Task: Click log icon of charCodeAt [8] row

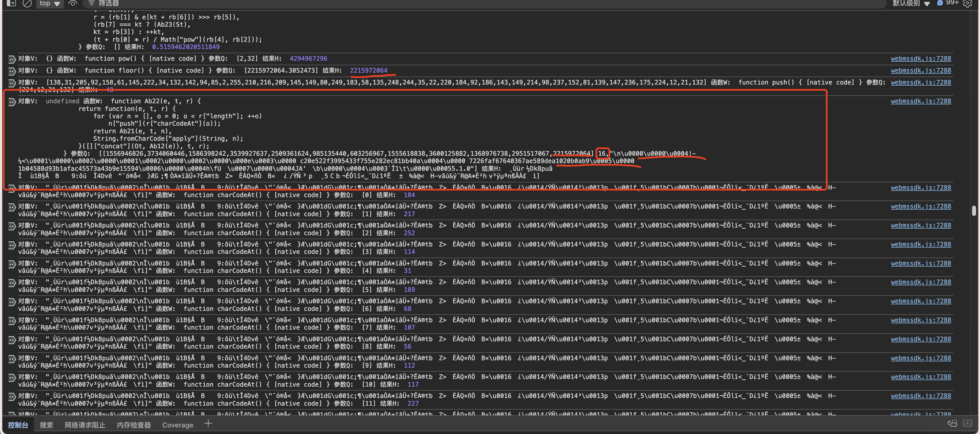Action: click(12, 340)
